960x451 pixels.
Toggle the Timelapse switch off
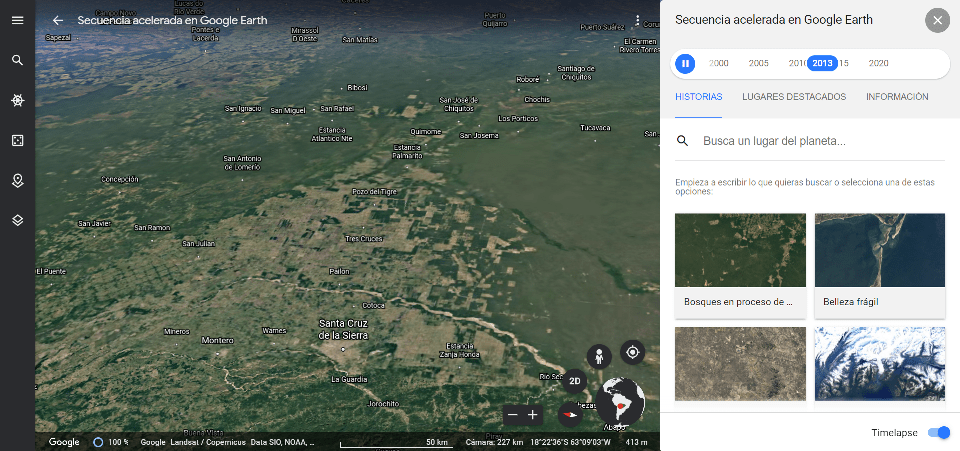pos(938,432)
